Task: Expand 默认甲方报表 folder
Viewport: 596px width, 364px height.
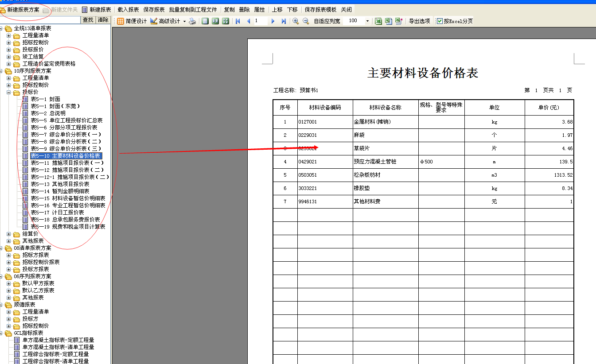Action: pyautogui.click(x=8, y=283)
